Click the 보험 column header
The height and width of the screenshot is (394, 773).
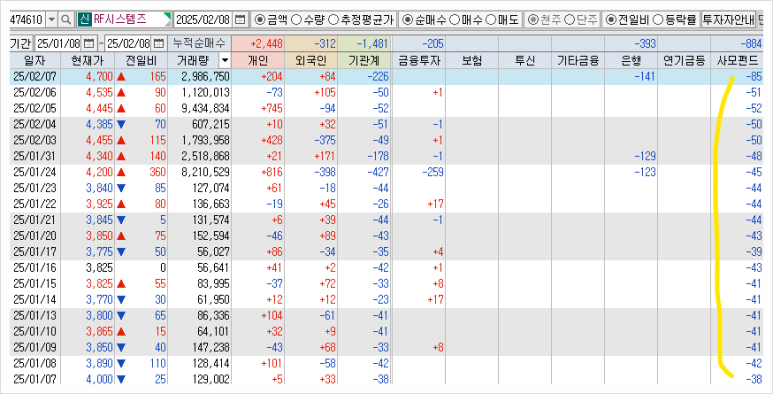click(x=472, y=61)
